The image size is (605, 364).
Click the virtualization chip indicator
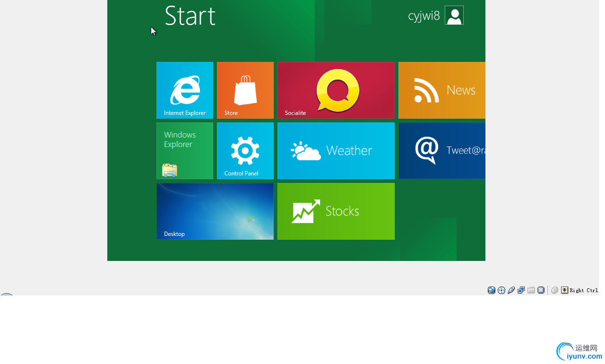click(541, 290)
